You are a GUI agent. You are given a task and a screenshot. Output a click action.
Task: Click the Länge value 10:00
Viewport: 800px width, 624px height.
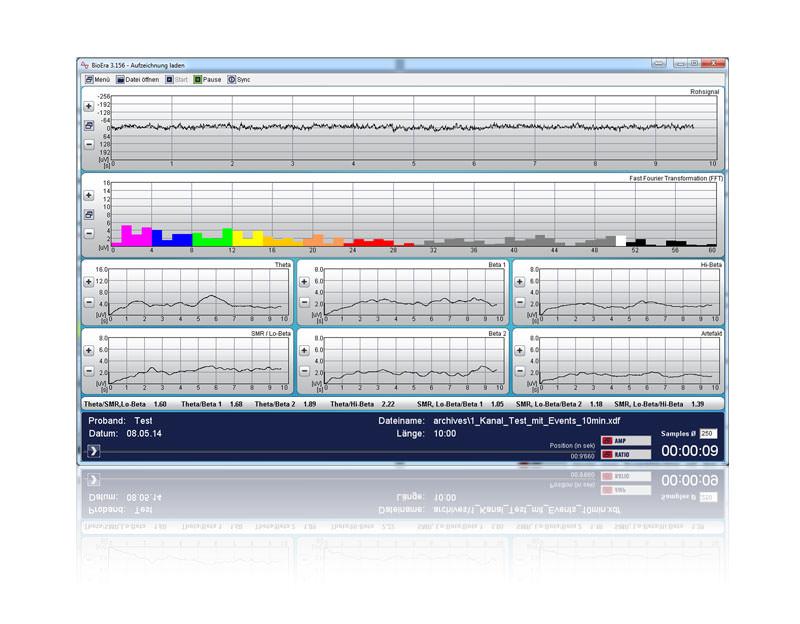pos(445,434)
